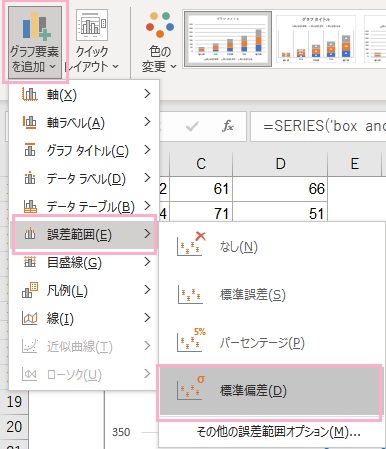
Task: Select column C header
Action: point(201,164)
